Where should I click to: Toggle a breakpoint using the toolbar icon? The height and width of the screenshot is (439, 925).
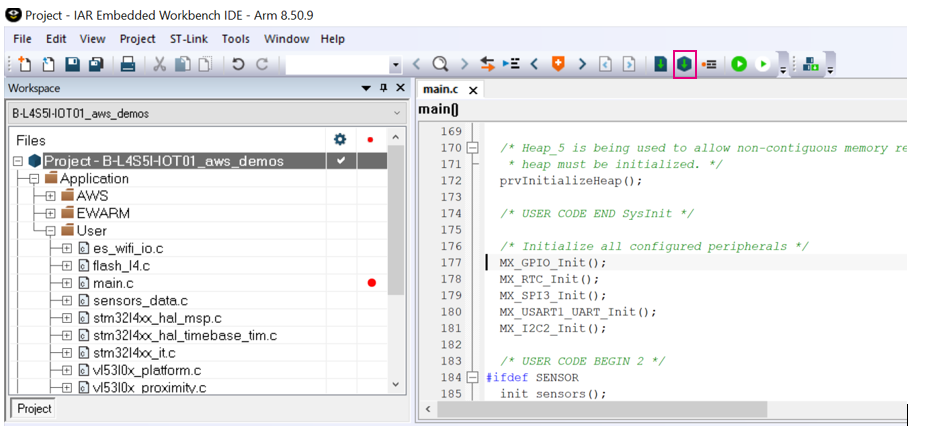click(708, 64)
